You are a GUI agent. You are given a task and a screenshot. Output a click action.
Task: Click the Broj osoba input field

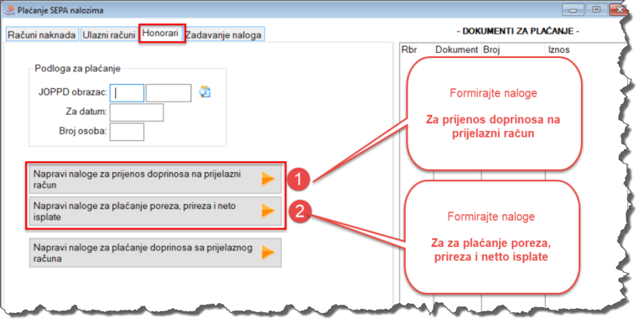coord(127,132)
